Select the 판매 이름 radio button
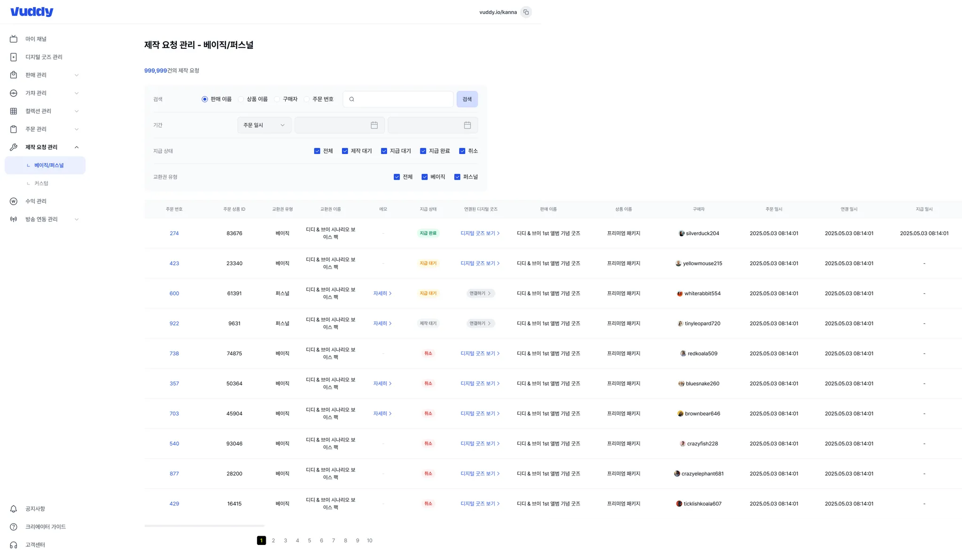The image size is (962, 560). pos(205,99)
